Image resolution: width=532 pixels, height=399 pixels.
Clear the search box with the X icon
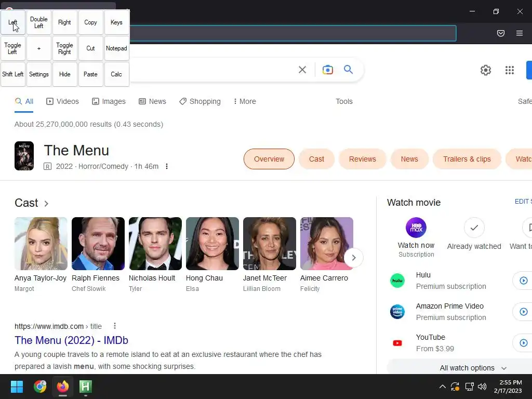302,70
